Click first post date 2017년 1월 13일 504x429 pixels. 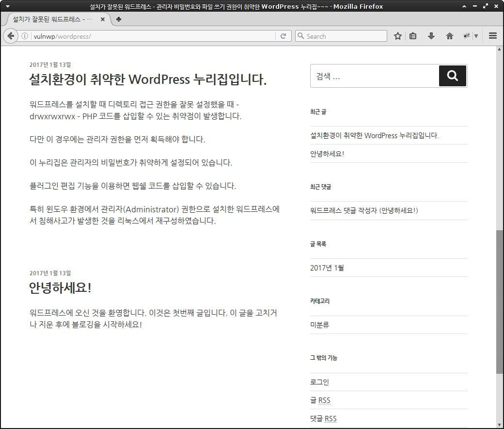50,64
